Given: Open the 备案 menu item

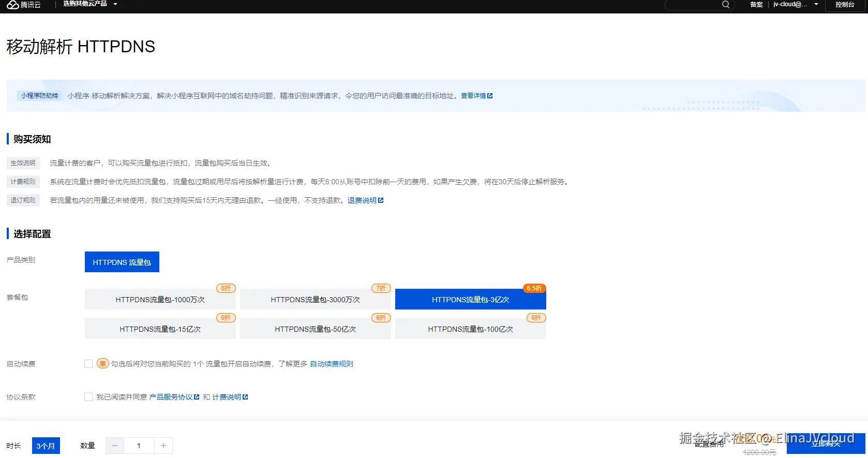Looking at the screenshot, I should coord(756,5).
